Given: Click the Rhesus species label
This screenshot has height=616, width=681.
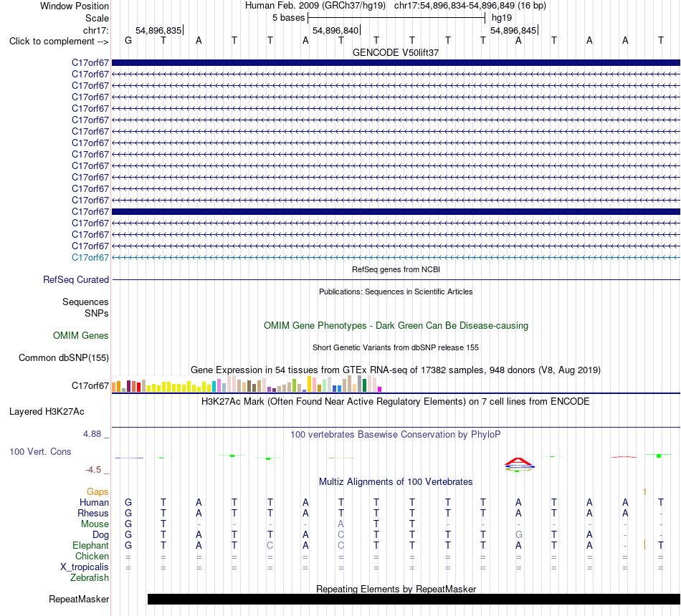Looking at the screenshot, I should click(x=93, y=513).
